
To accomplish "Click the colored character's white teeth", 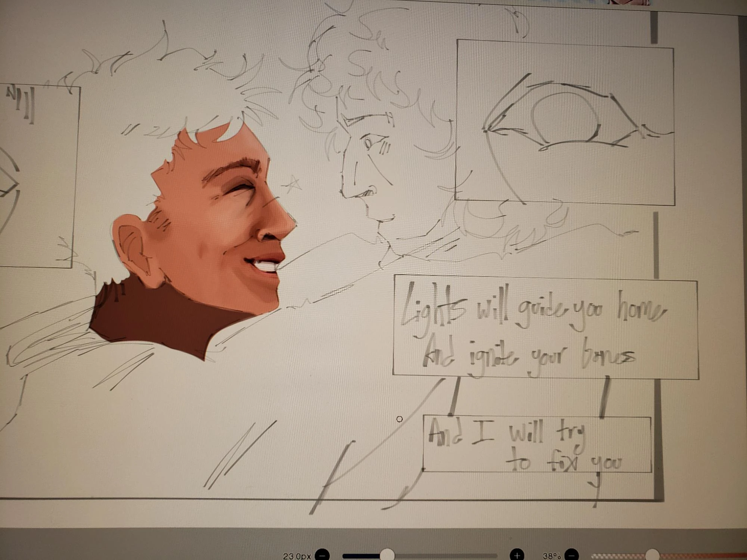I will 266,266.
